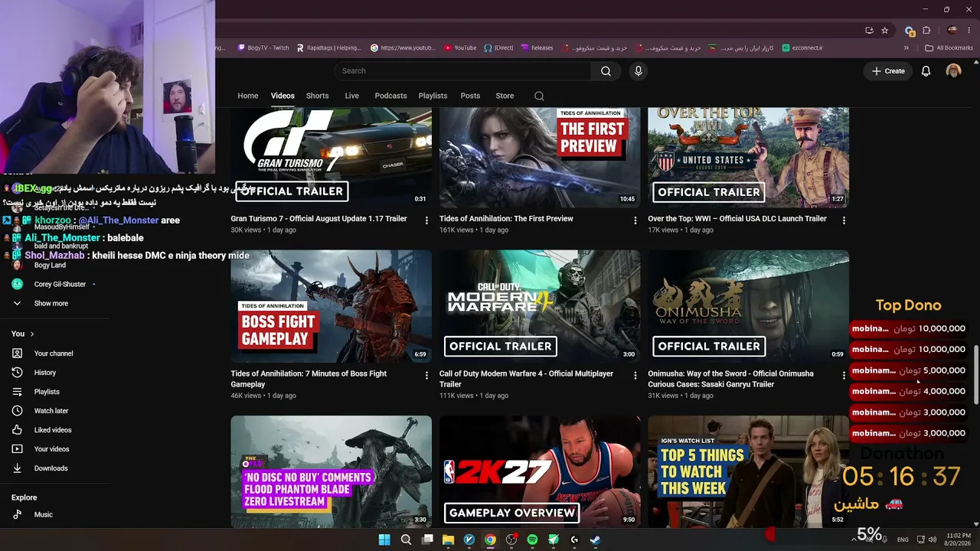Bookmark this page with the star icon

coord(885,31)
